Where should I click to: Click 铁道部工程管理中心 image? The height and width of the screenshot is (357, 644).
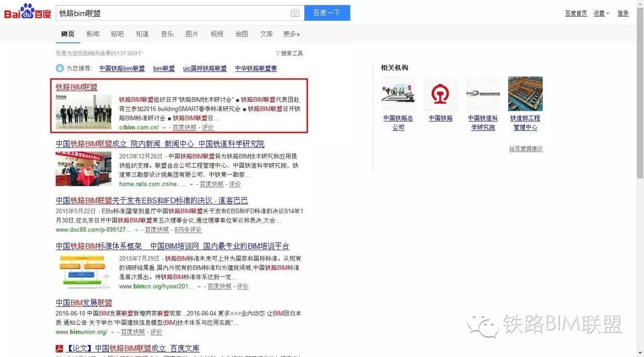[x=525, y=94]
